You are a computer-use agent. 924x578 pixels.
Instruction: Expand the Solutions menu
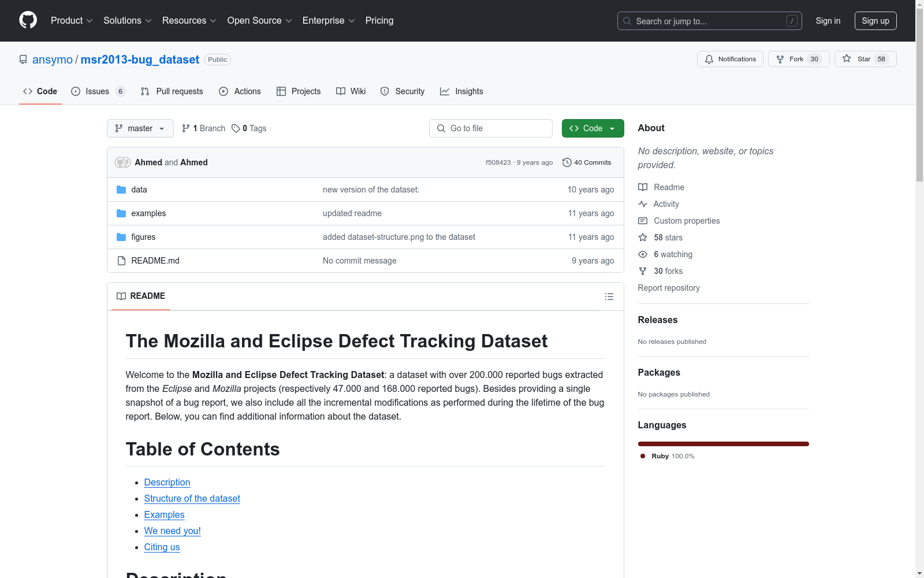[128, 21]
